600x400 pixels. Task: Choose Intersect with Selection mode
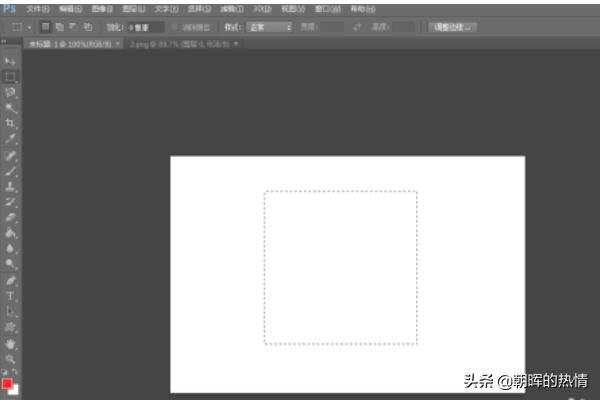click(x=88, y=27)
